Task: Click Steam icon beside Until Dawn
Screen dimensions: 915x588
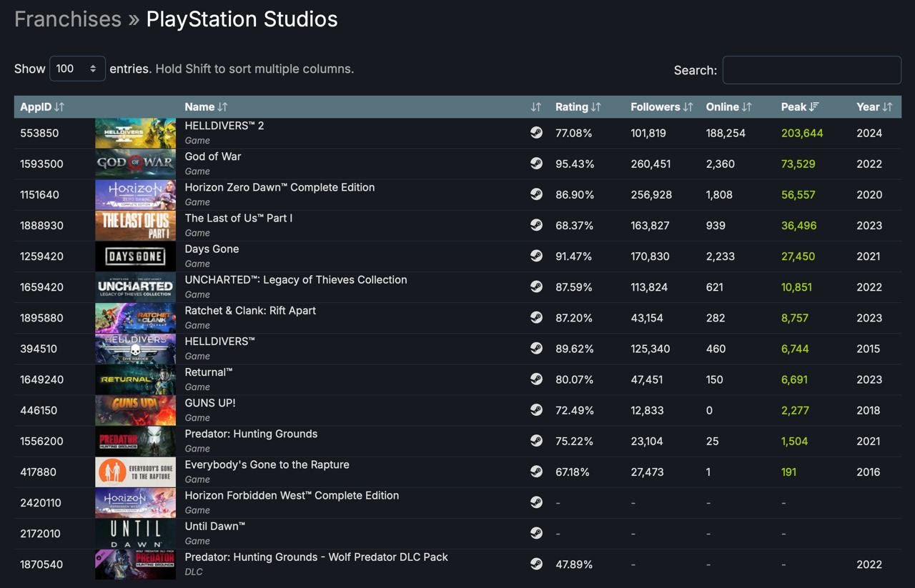Action: point(536,533)
